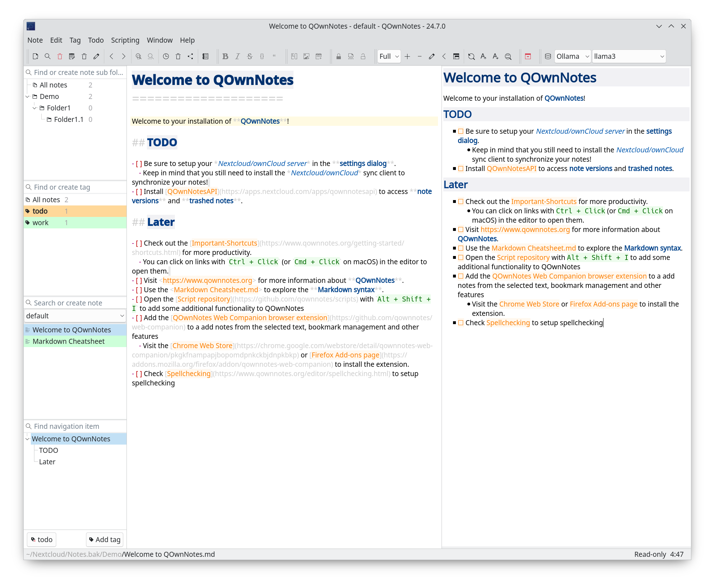The width and height of the screenshot is (715, 588).
Task: Click the closed padlock encrypt note icon
Action: coord(339,56)
